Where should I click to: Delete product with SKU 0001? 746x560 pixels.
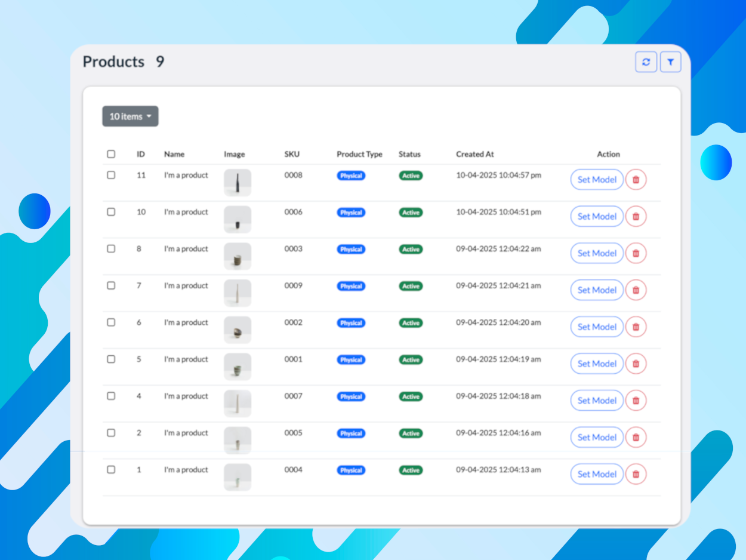click(x=636, y=364)
